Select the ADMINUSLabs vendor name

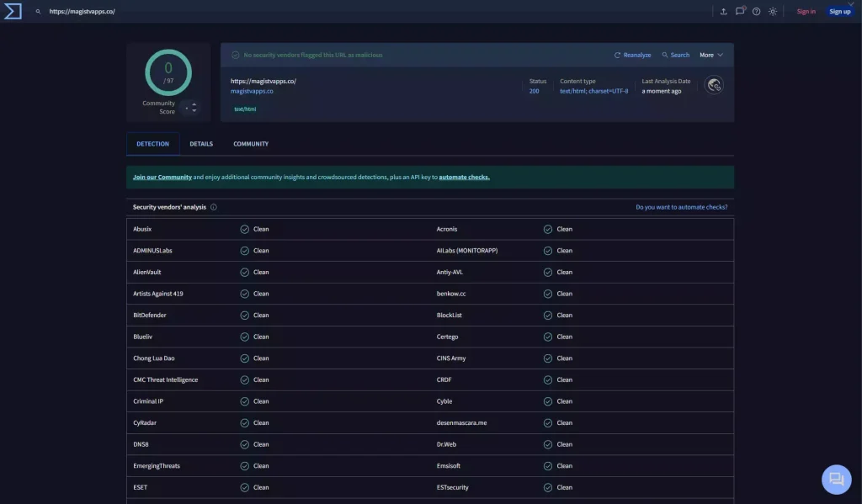tap(153, 251)
